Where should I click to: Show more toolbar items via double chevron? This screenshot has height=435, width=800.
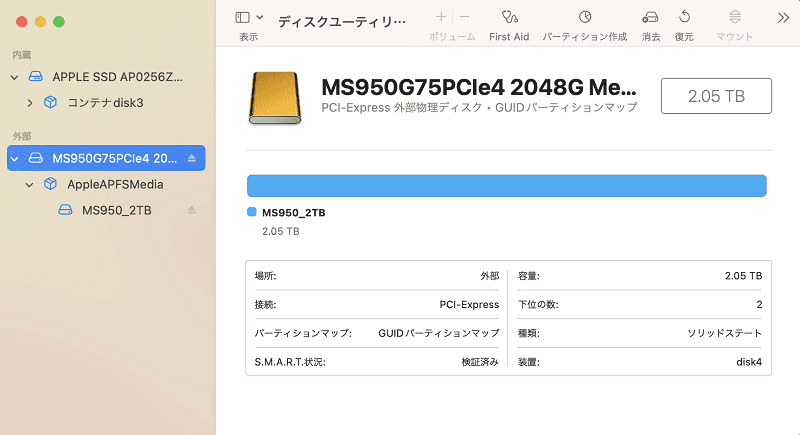click(783, 18)
